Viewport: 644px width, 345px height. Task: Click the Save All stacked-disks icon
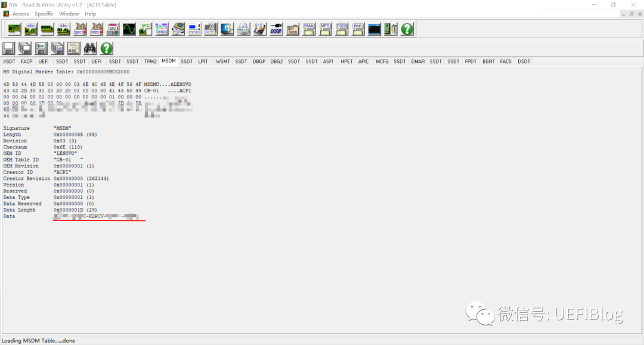(x=25, y=48)
